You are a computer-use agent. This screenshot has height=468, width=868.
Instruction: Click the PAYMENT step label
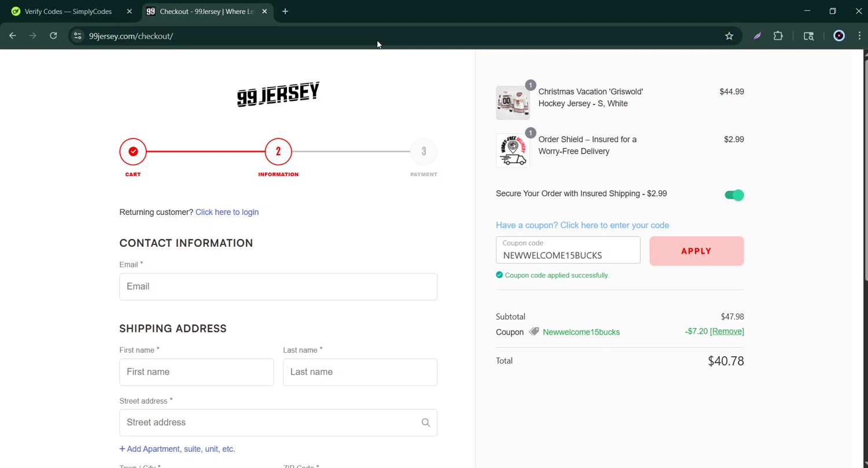tap(424, 174)
